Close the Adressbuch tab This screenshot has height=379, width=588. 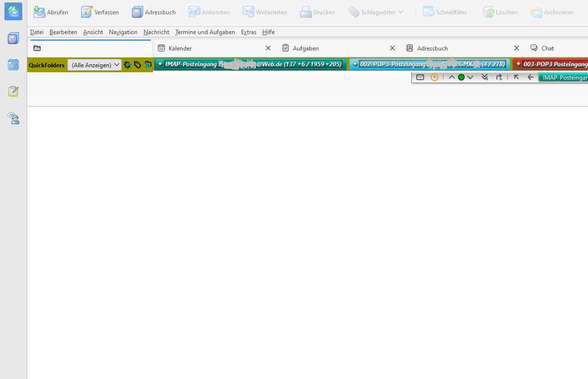[x=517, y=48]
